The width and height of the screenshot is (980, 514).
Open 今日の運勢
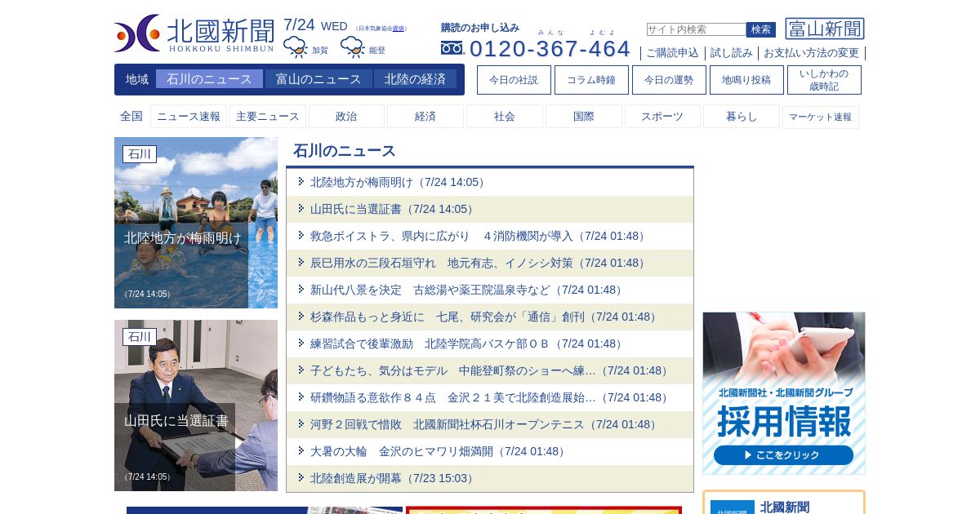tap(669, 80)
